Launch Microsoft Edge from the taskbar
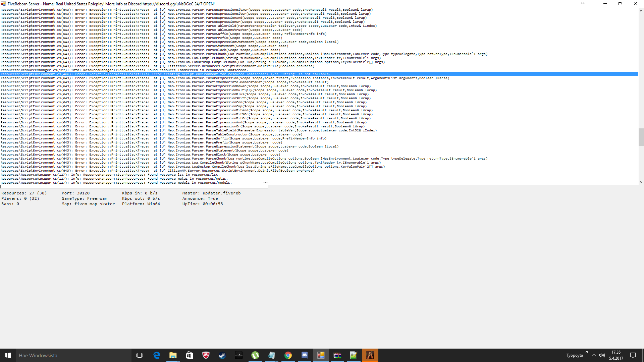Screen dimensions: 644x362 (157, 355)
